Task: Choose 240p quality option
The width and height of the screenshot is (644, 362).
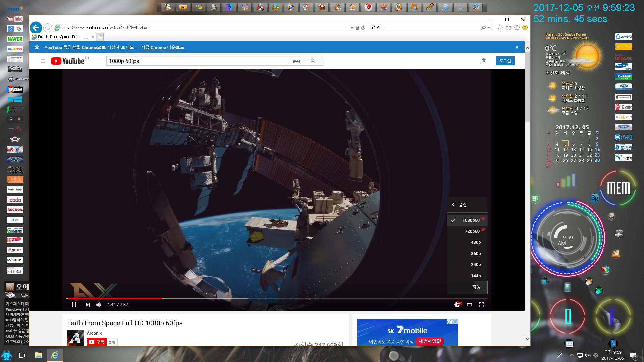Action: 467,265
